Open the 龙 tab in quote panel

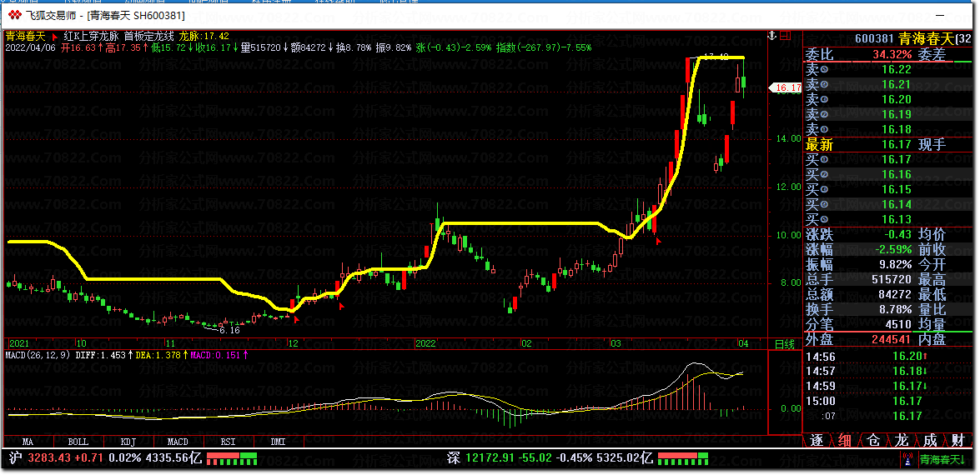(902, 440)
